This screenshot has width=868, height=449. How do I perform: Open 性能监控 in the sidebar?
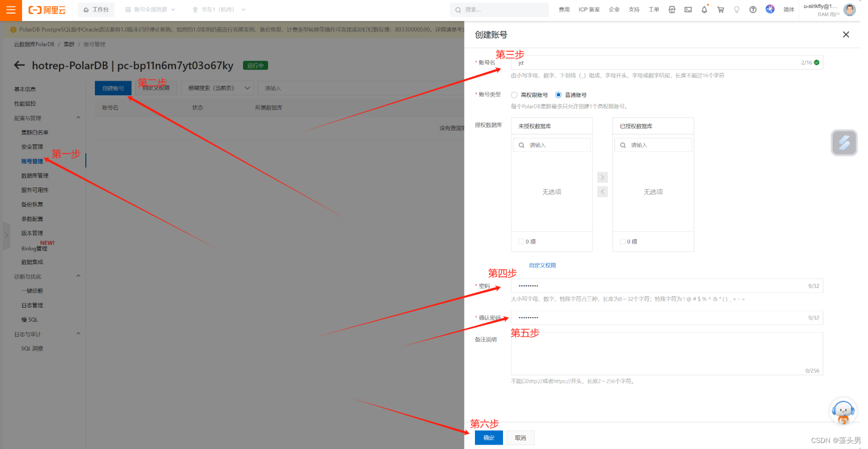click(x=25, y=104)
